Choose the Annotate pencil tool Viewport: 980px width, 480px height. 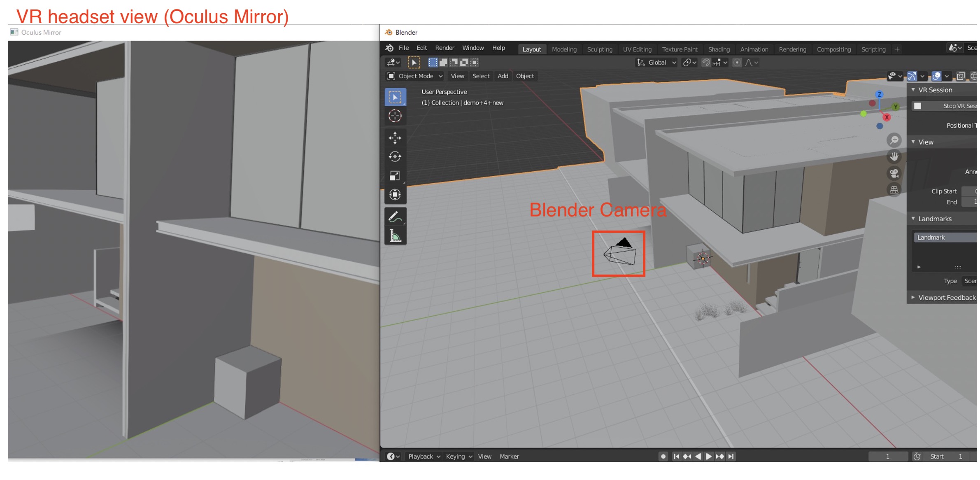point(395,217)
